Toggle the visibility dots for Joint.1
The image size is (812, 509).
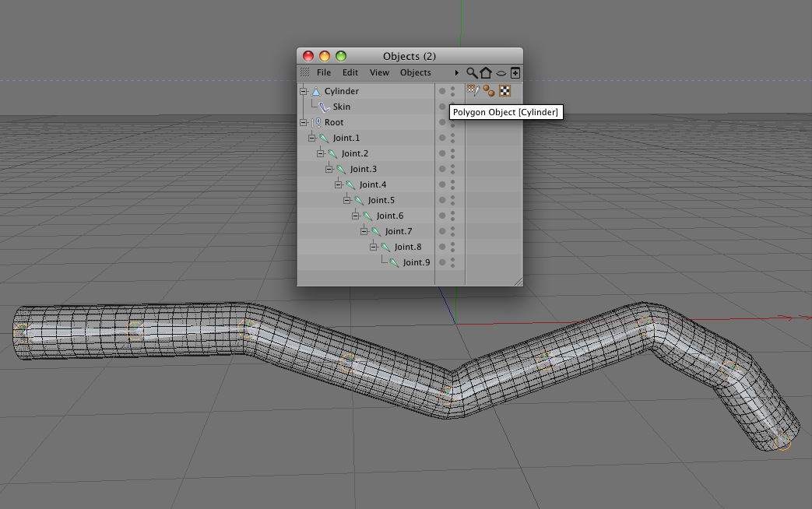pyautogui.click(x=452, y=138)
